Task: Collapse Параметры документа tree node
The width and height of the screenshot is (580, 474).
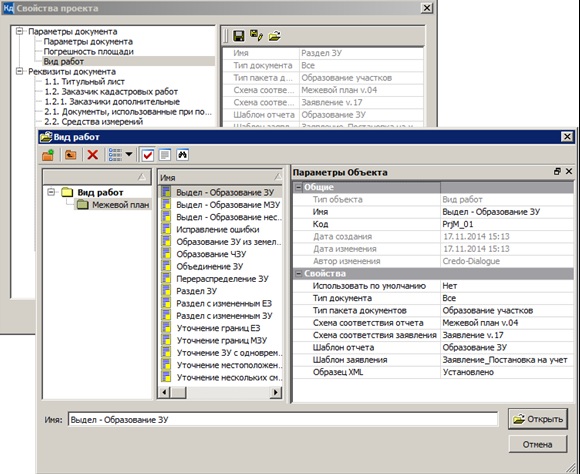Action: pyautogui.click(x=19, y=31)
